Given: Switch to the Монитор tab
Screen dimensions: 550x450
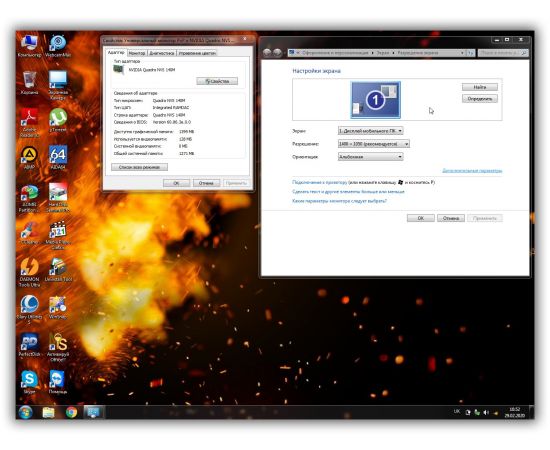Looking at the screenshot, I should 137,53.
